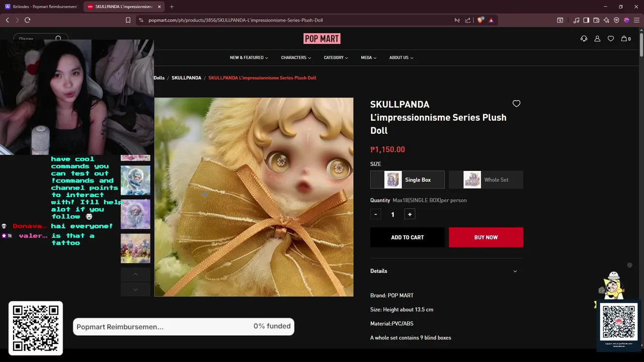Open the wishlist heart in header

(x=611, y=39)
